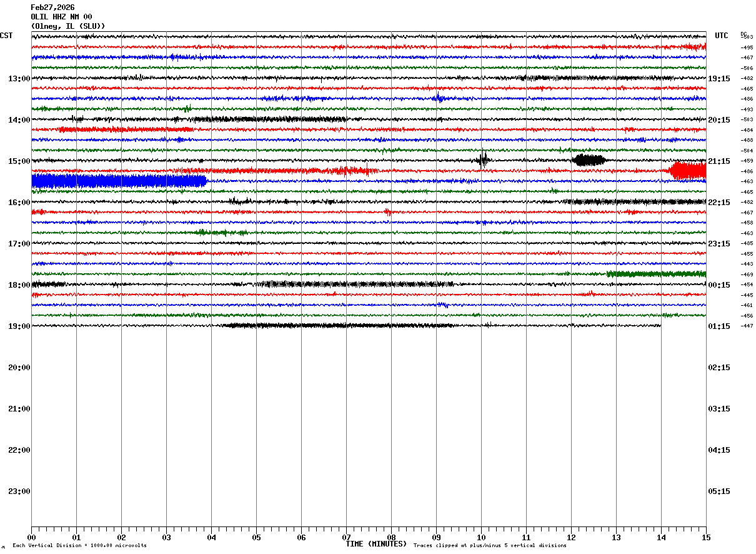Viewport: 756px width, 554px height.
Task: Select the 13:00 CST time label
Action: click(x=19, y=79)
